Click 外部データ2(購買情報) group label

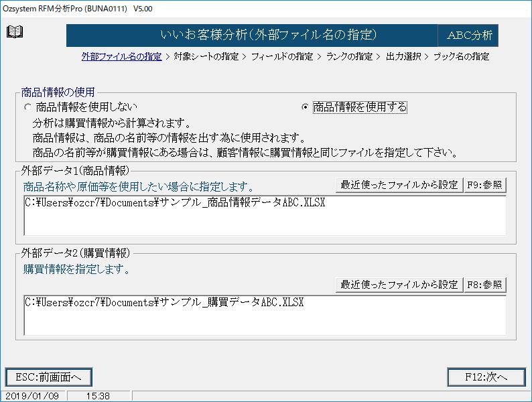tap(76, 253)
